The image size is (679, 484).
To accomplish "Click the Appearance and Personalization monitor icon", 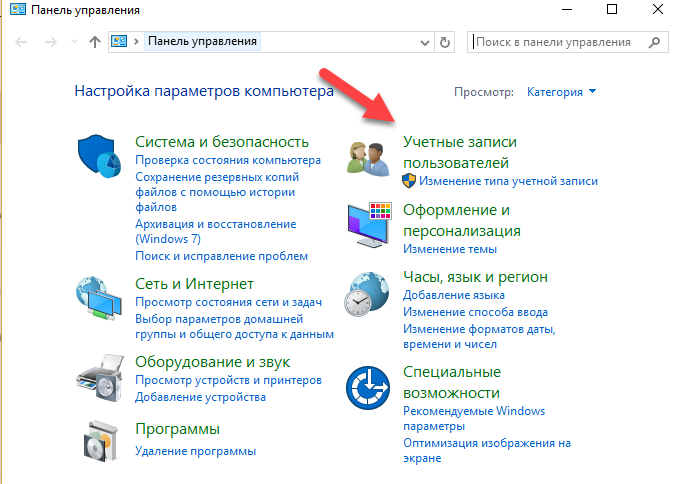I will pyautogui.click(x=367, y=224).
